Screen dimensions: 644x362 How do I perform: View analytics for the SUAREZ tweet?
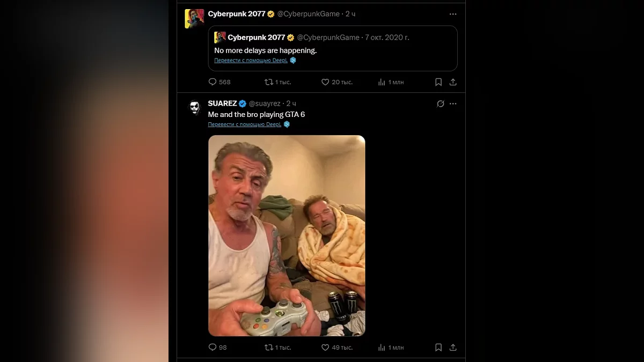pos(382,348)
